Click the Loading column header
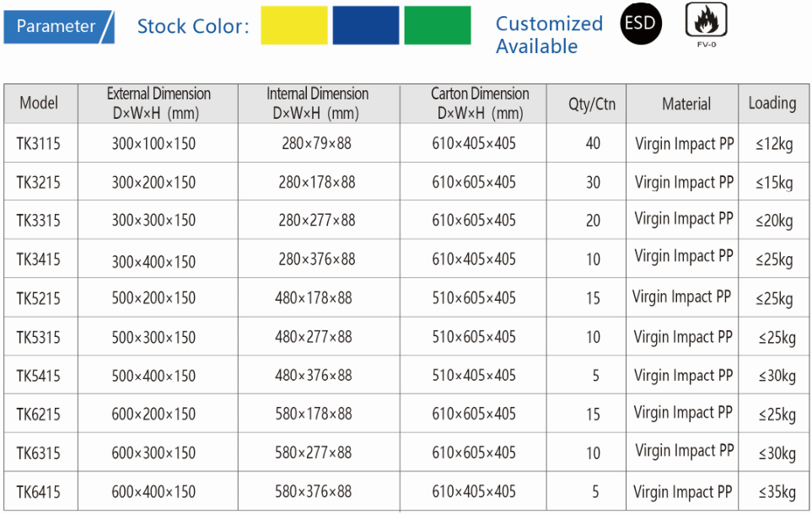812x514 pixels. pyautogui.click(x=772, y=103)
